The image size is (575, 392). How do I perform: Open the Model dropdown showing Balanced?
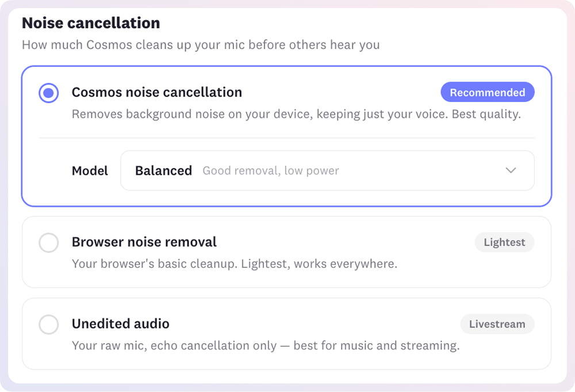click(x=327, y=171)
